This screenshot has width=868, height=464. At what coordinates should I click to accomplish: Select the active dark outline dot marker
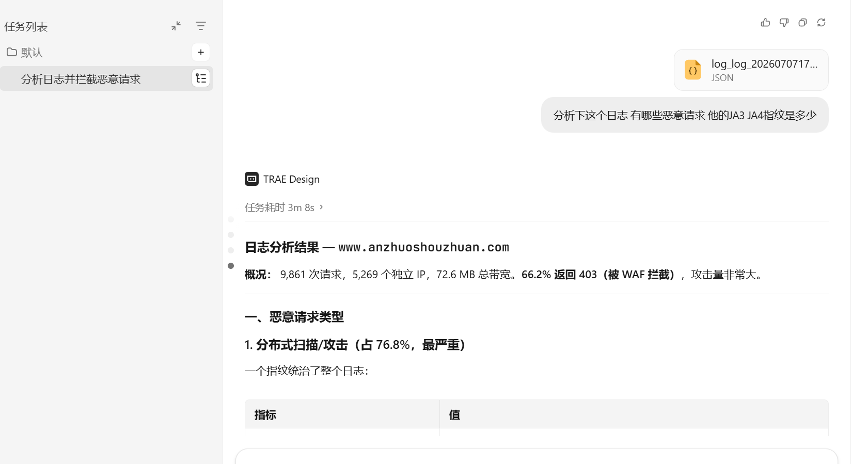click(231, 266)
